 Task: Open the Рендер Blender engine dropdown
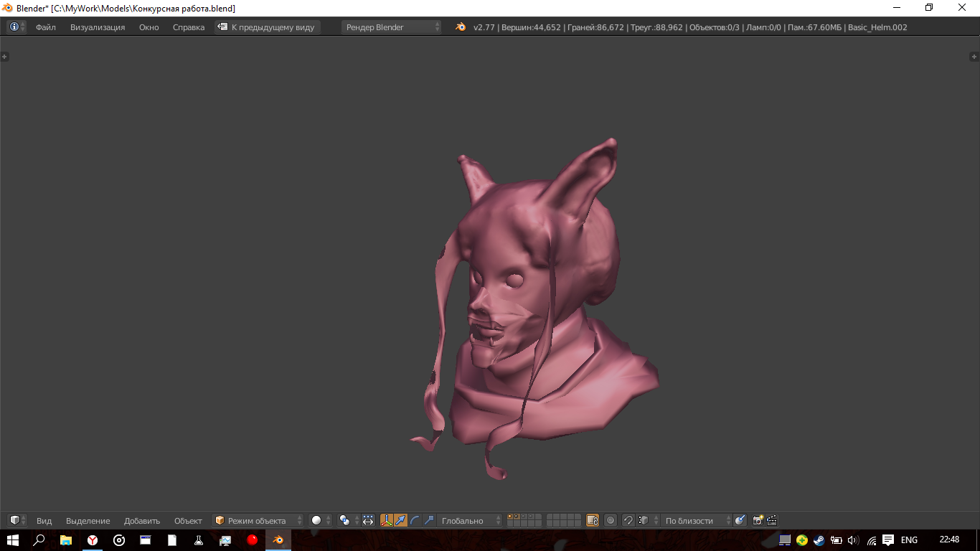point(392,27)
